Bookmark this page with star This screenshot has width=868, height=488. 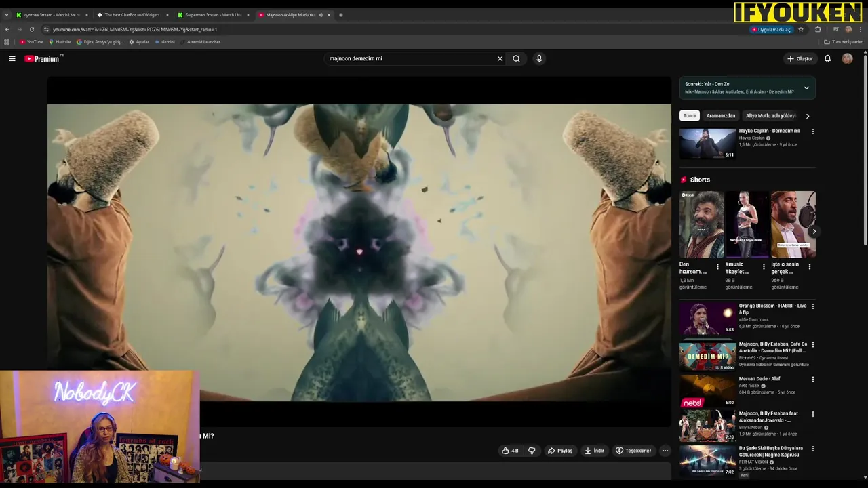801,30
